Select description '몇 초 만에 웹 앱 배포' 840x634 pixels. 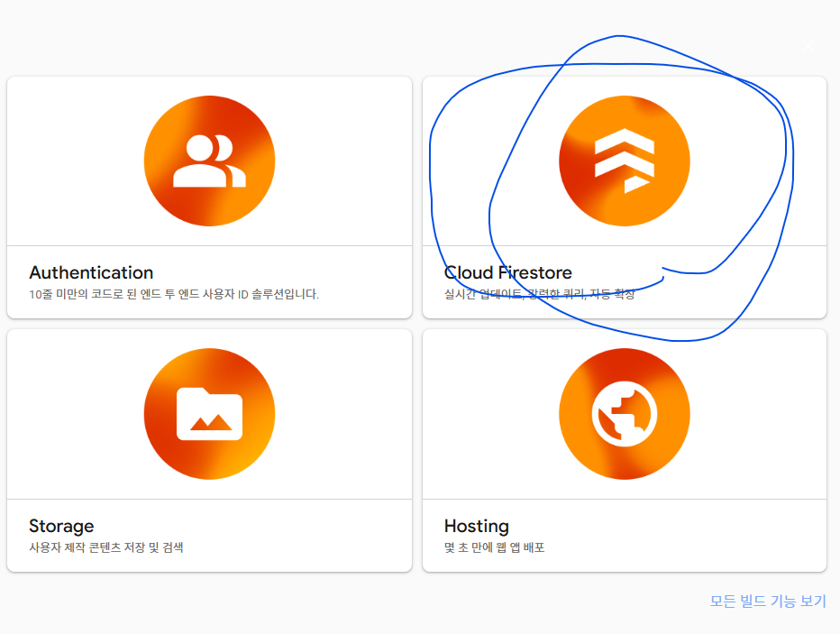click(x=495, y=547)
